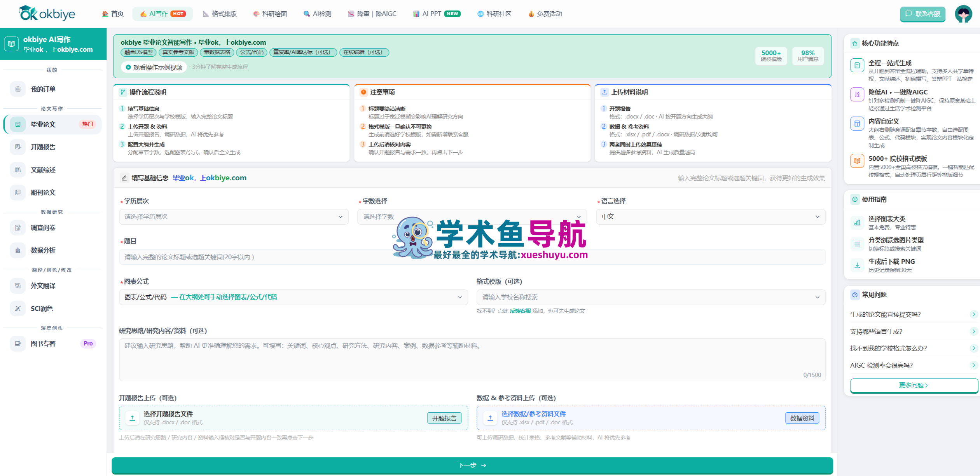
Task: Click the play icon for 观看操作示例视频
Action: point(128,67)
